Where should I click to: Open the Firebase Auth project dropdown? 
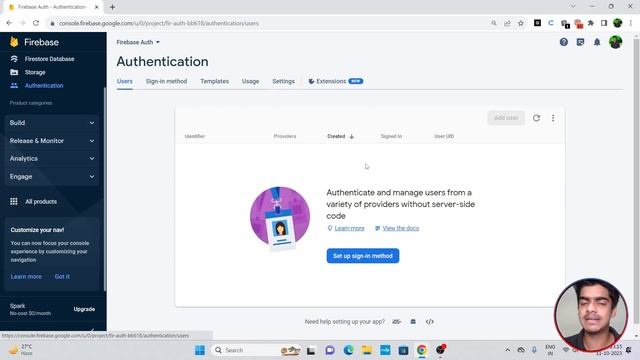pos(138,42)
